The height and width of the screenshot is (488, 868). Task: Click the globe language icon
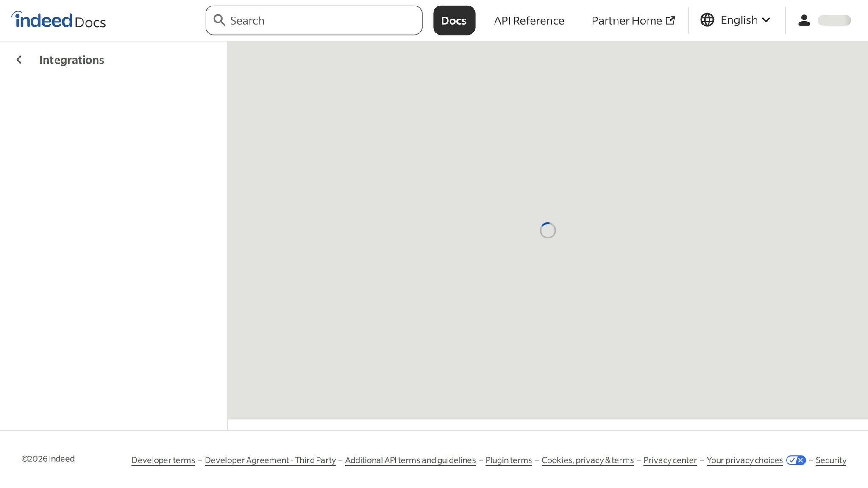click(707, 19)
